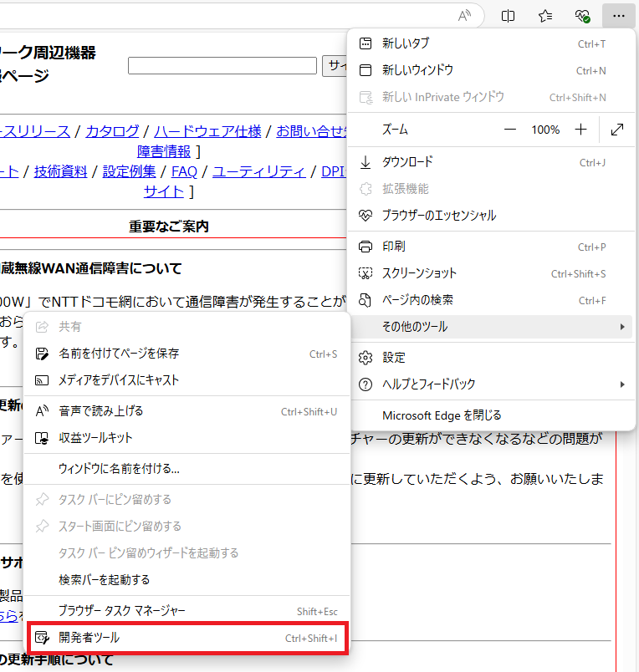639x672 pixels.
Task: Click the zoom in plus button
Action: click(x=581, y=130)
